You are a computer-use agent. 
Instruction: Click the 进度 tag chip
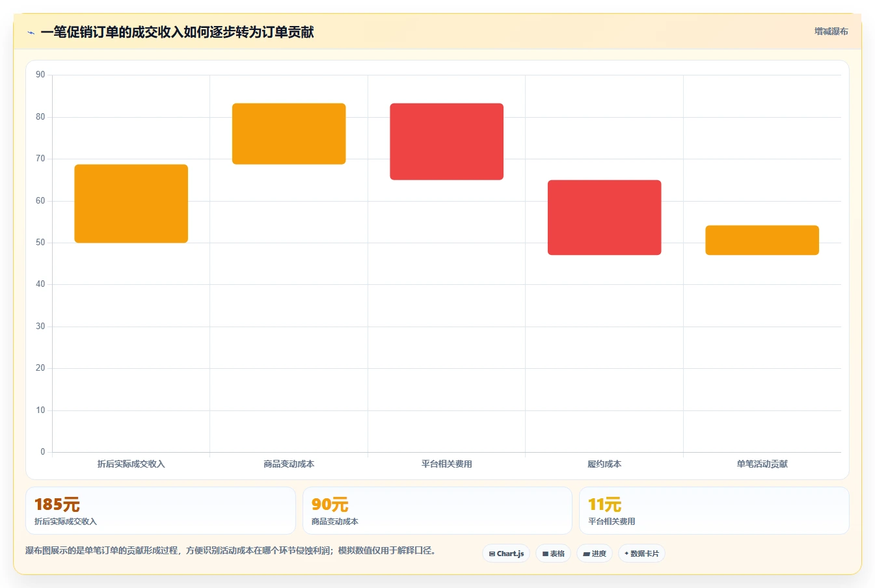coord(595,554)
